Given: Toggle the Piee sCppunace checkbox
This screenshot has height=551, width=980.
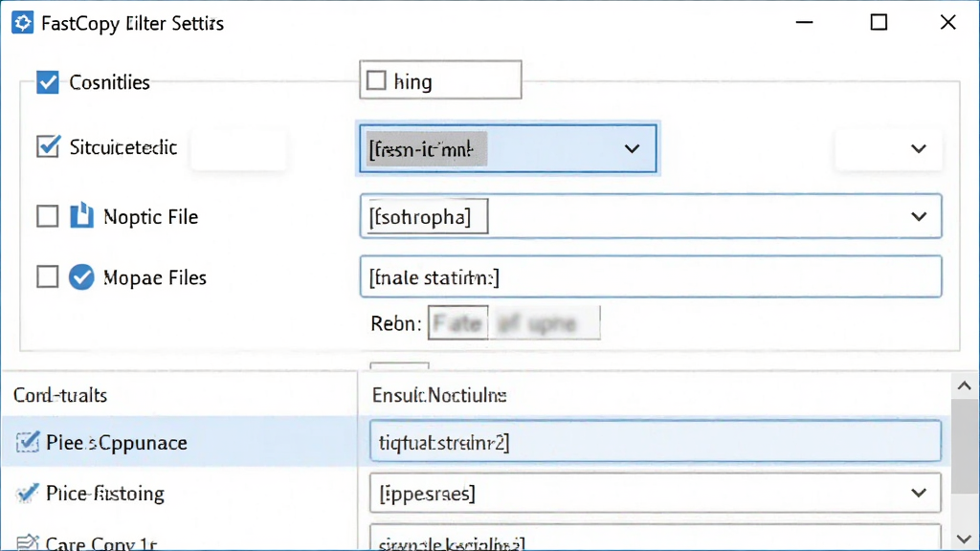Looking at the screenshot, I should coord(28,442).
